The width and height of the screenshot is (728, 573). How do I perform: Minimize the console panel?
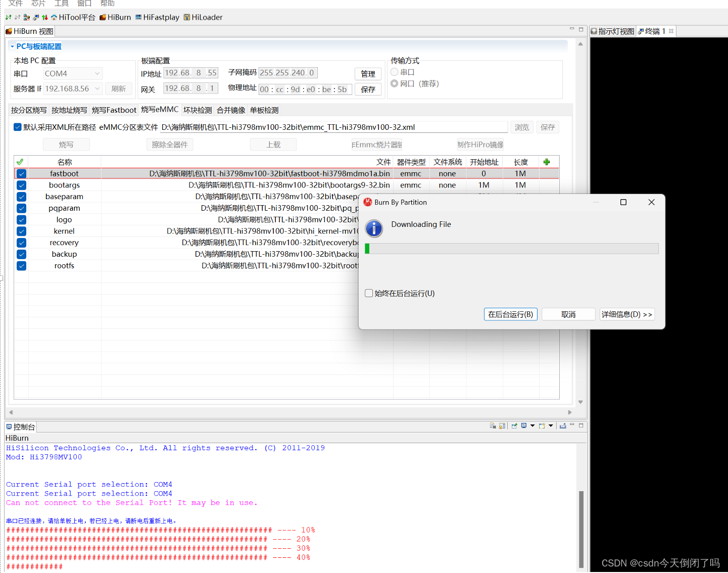572,425
